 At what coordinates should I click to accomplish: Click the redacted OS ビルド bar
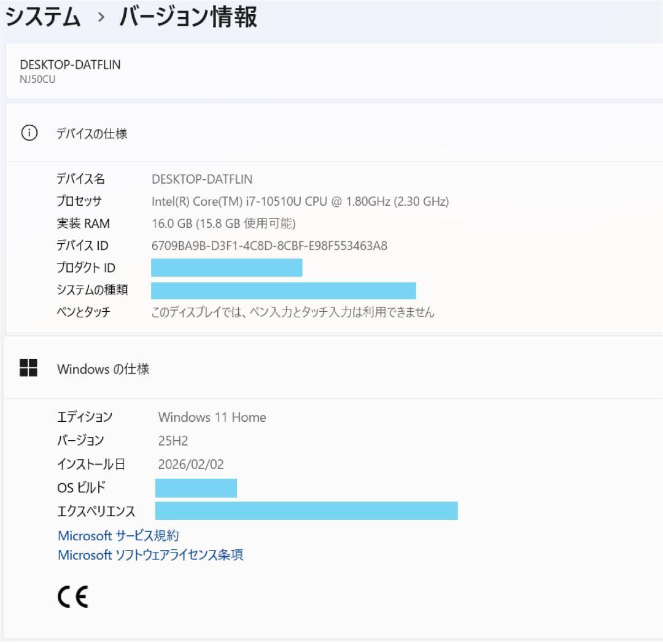click(x=196, y=487)
